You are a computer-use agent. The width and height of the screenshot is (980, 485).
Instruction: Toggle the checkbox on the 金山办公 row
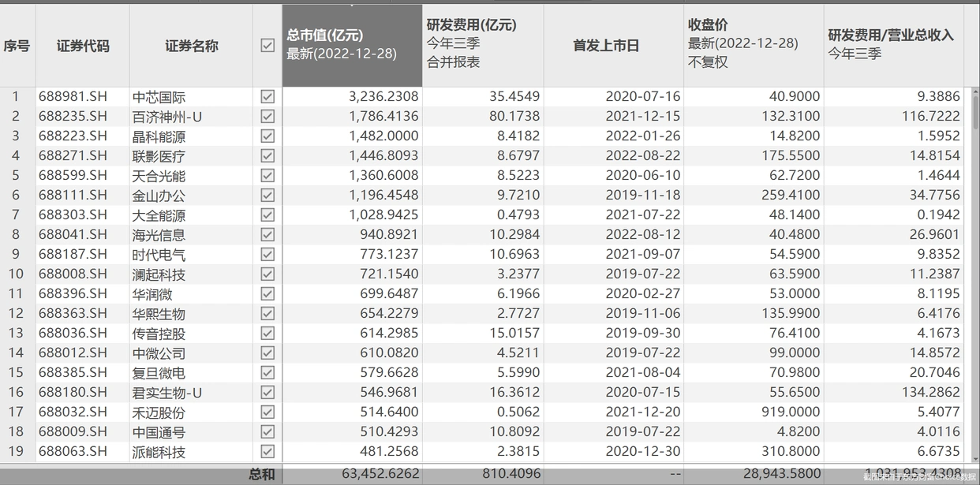click(267, 195)
